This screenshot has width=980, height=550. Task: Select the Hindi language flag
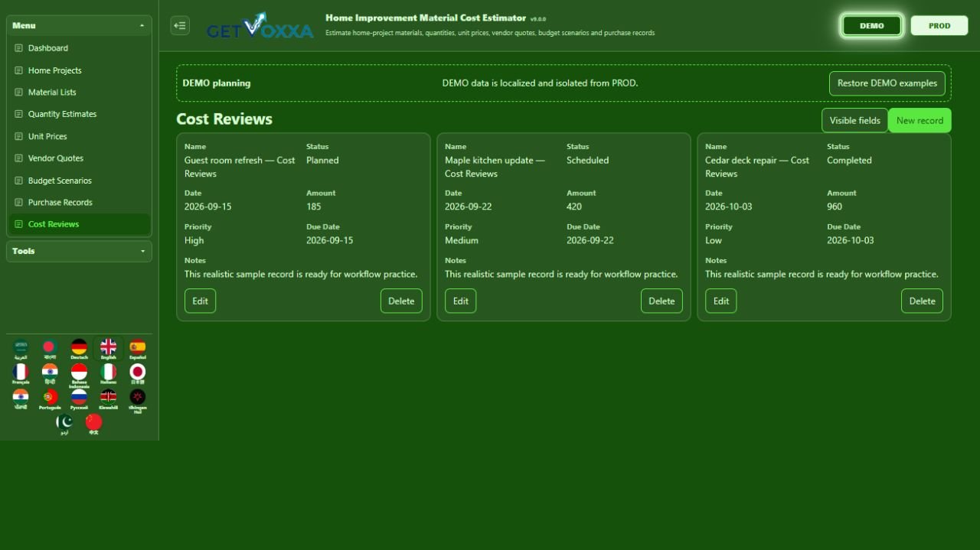pyautogui.click(x=50, y=373)
